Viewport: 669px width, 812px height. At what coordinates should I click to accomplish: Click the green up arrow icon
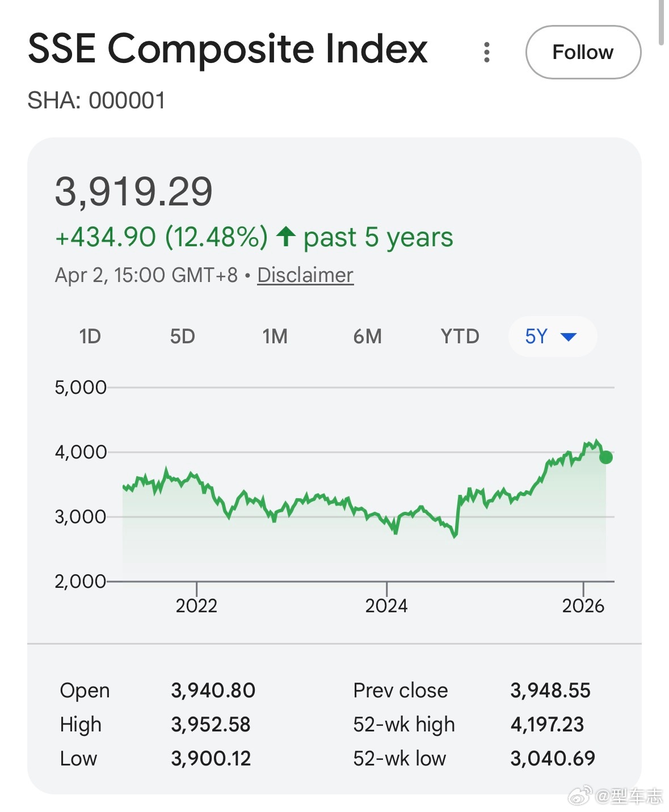point(286,237)
